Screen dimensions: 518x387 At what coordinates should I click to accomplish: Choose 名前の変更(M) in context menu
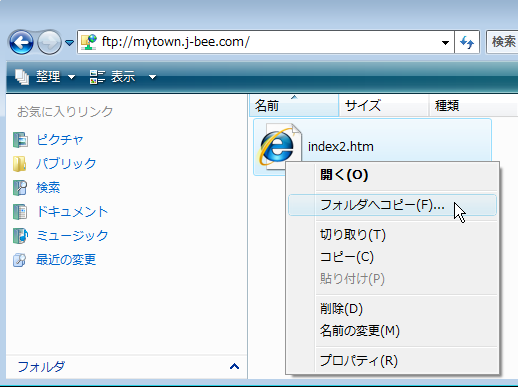tap(392, 331)
